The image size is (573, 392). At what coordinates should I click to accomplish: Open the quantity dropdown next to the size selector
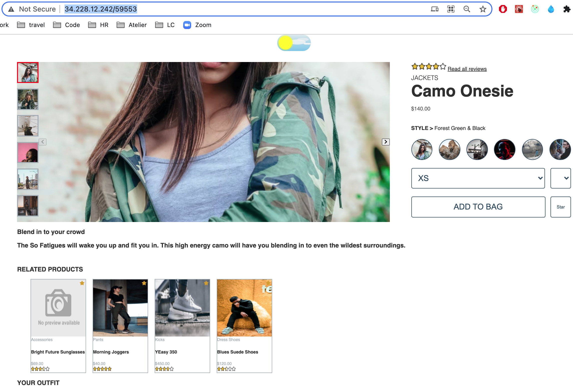click(560, 178)
